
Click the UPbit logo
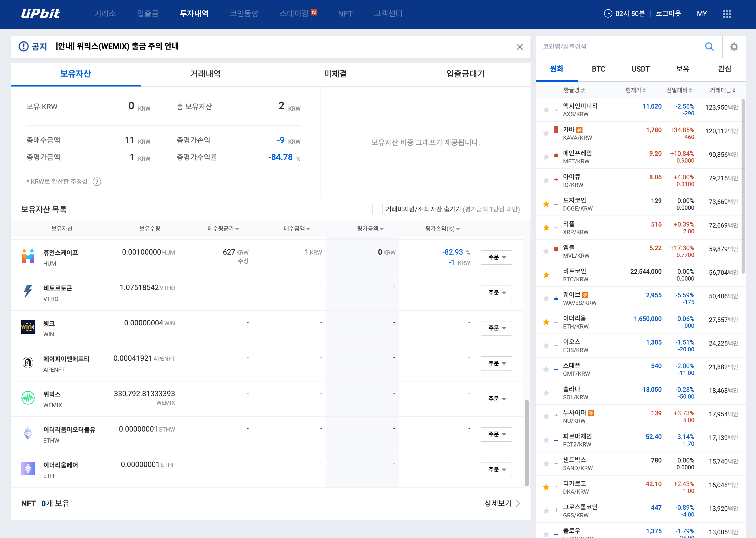click(x=40, y=14)
